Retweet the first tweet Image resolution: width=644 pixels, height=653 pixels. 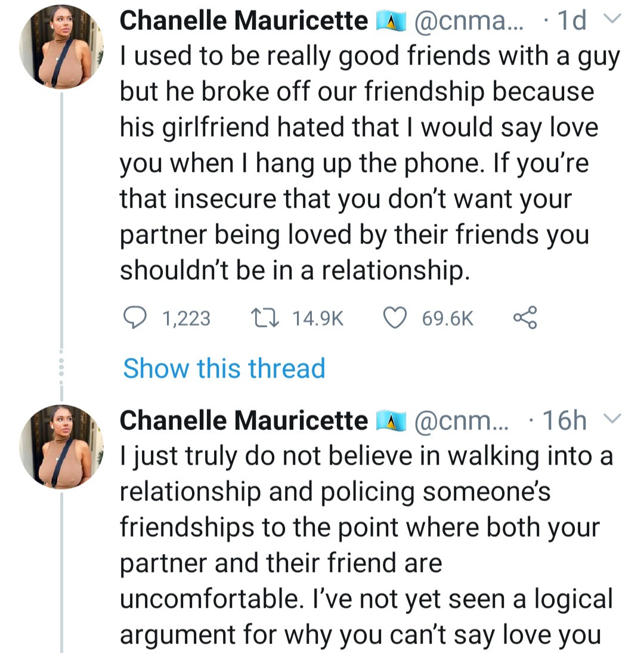pos(265,318)
